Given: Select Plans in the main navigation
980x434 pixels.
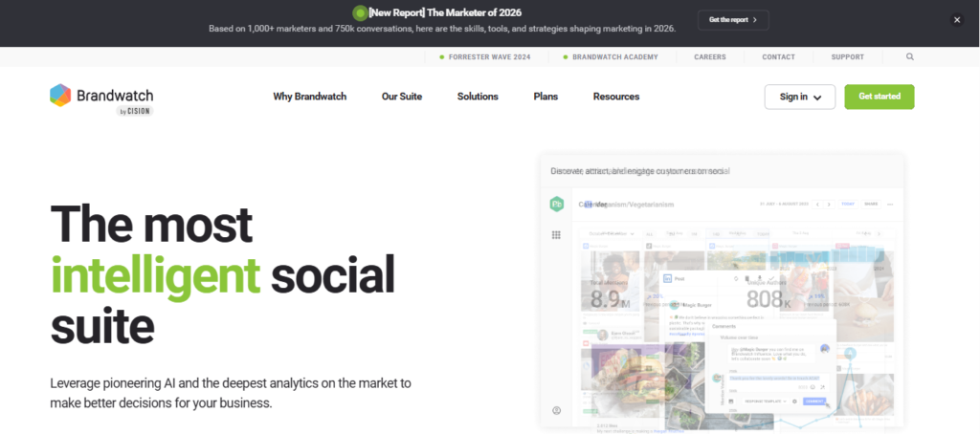Looking at the screenshot, I should tap(546, 97).
